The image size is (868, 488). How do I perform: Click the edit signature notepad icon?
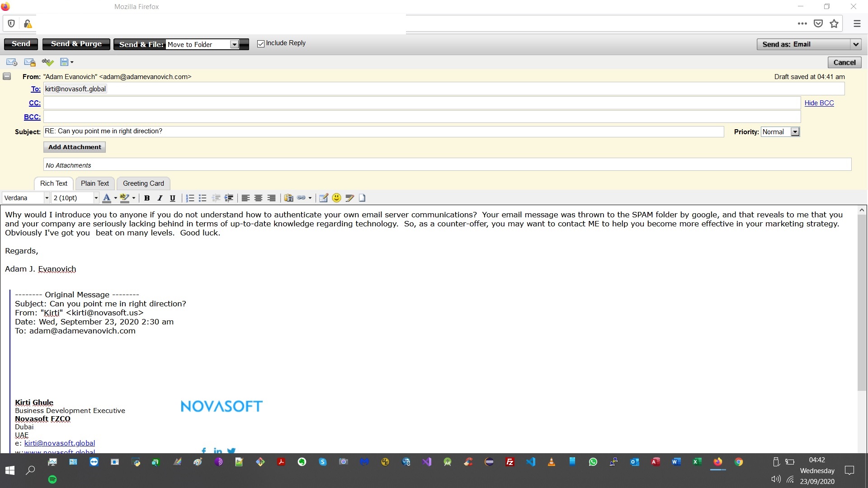[x=323, y=198]
